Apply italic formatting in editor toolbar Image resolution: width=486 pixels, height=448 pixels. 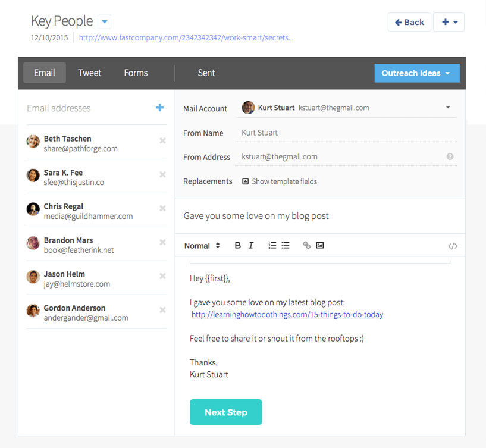click(x=251, y=245)
